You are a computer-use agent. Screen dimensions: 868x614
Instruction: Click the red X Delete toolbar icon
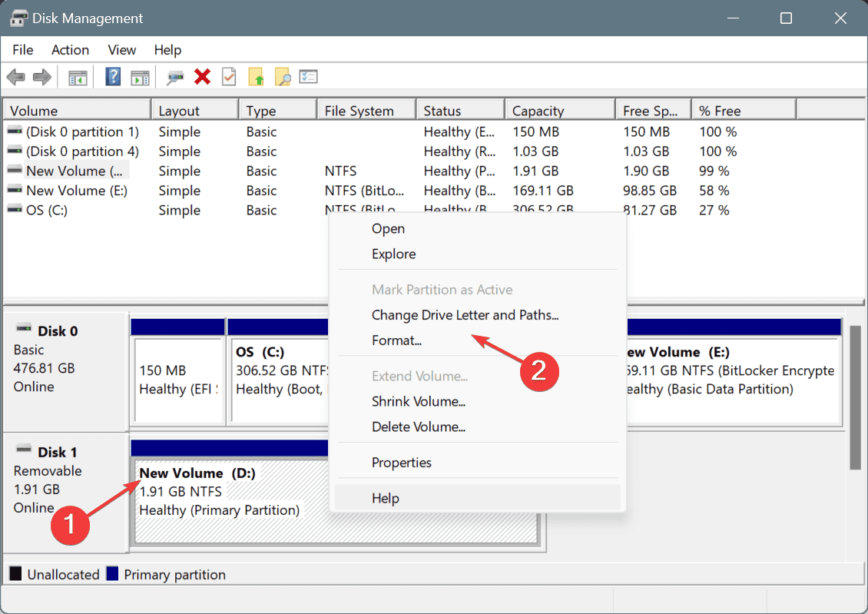pyautogui.click(x=203, y=76)
